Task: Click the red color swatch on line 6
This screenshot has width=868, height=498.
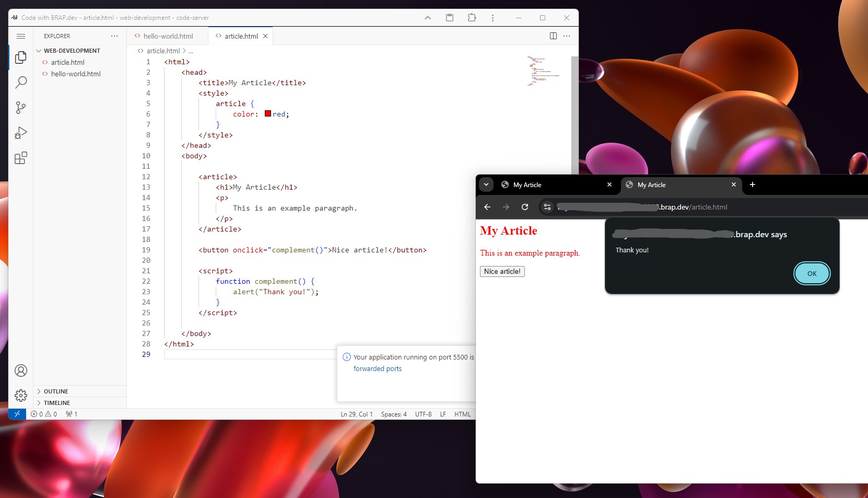Action: coord(267,113)
